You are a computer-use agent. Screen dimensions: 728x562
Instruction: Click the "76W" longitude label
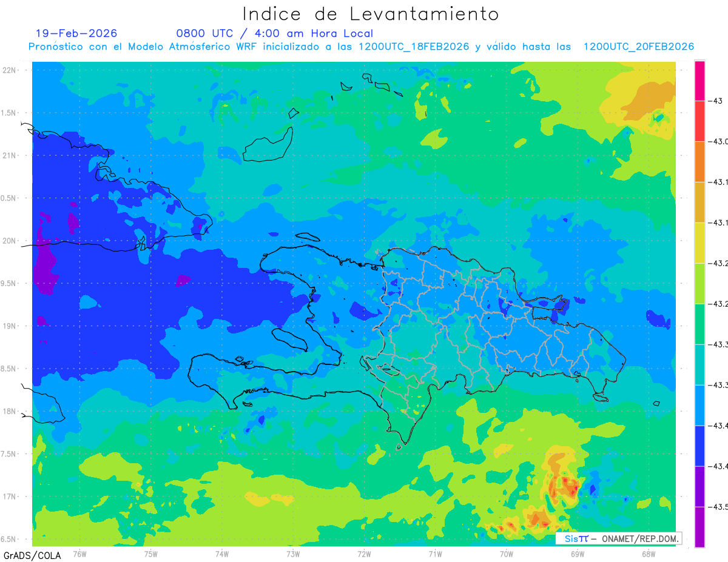79,554
